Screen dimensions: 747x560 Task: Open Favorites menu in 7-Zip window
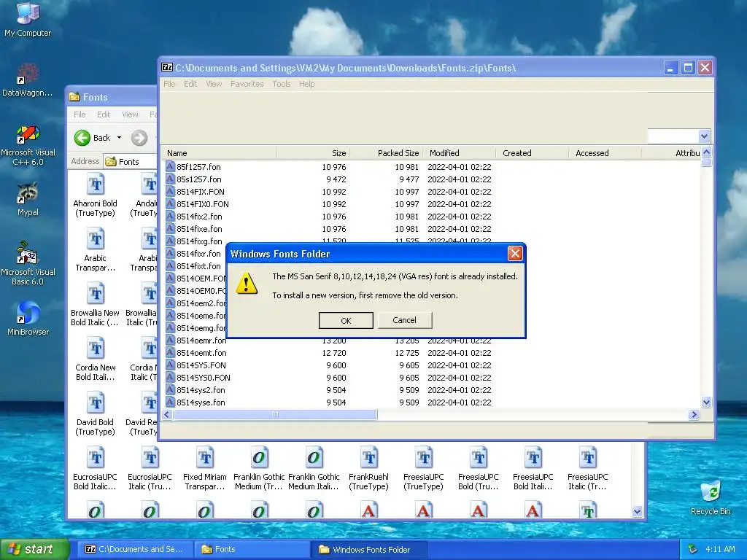click(247, 84)
